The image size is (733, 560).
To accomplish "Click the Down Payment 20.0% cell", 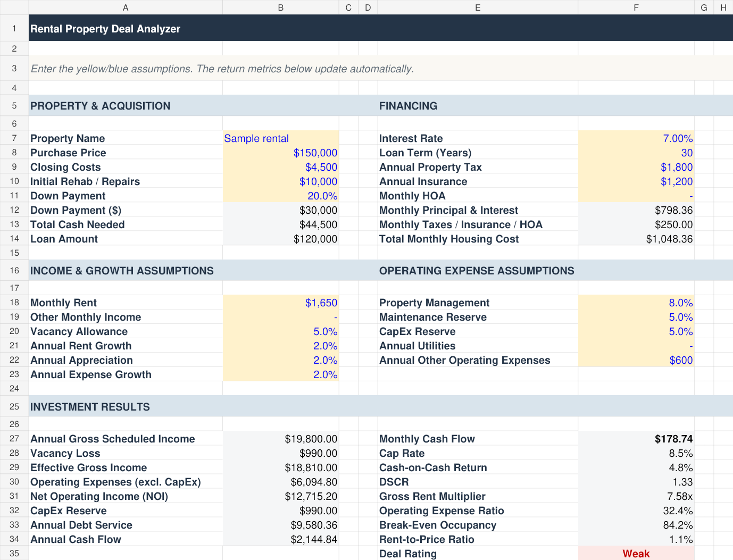I will click(280, 196).
